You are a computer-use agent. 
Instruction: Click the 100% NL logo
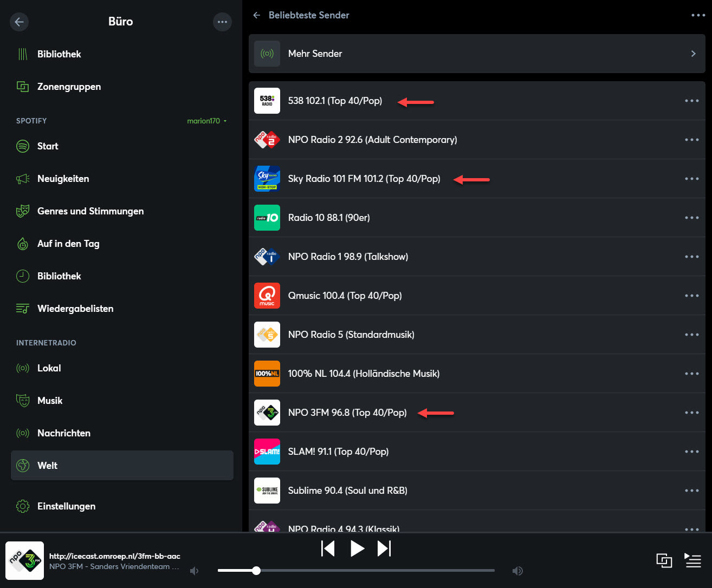pyautogui.click(x=267, y=374)
